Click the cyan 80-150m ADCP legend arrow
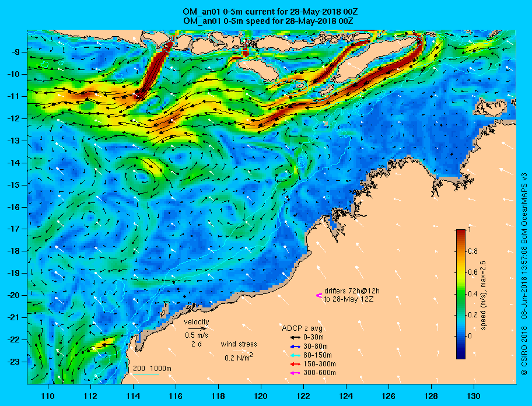 click(295, 355)
